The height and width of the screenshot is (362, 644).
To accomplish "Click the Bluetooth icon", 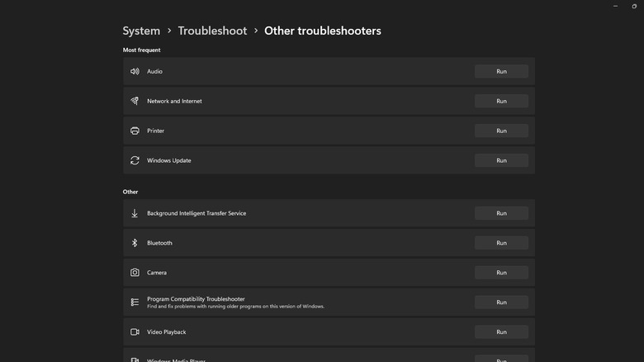I will (135, 243).
